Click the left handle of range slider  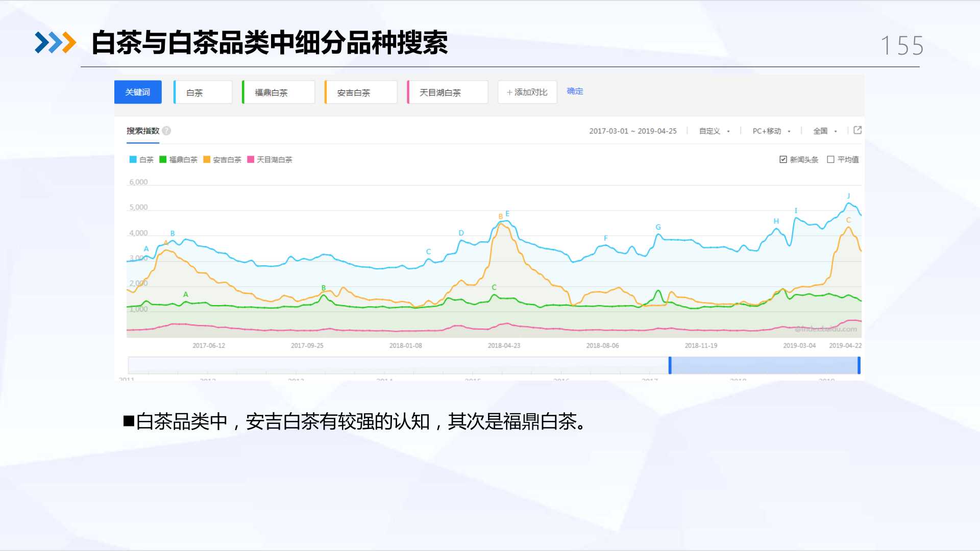click(x=670, y=365)
